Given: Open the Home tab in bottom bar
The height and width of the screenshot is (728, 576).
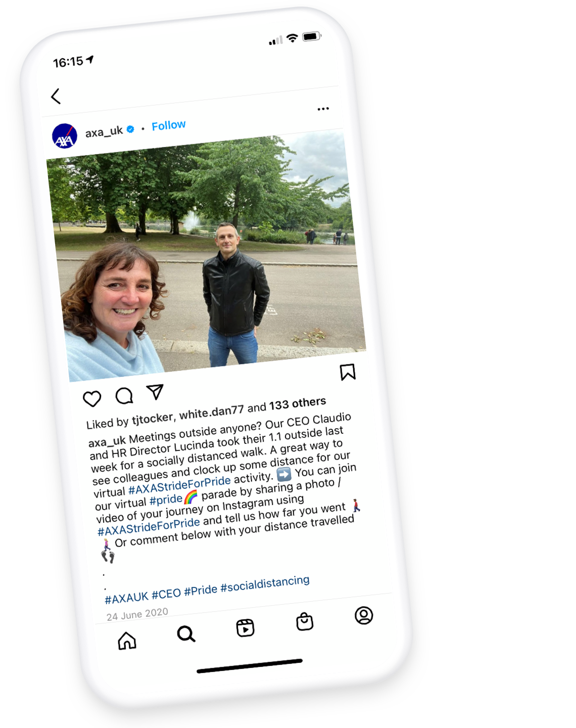Looking at the screenshot, I should pyautogui.click(x=127, y=640).
